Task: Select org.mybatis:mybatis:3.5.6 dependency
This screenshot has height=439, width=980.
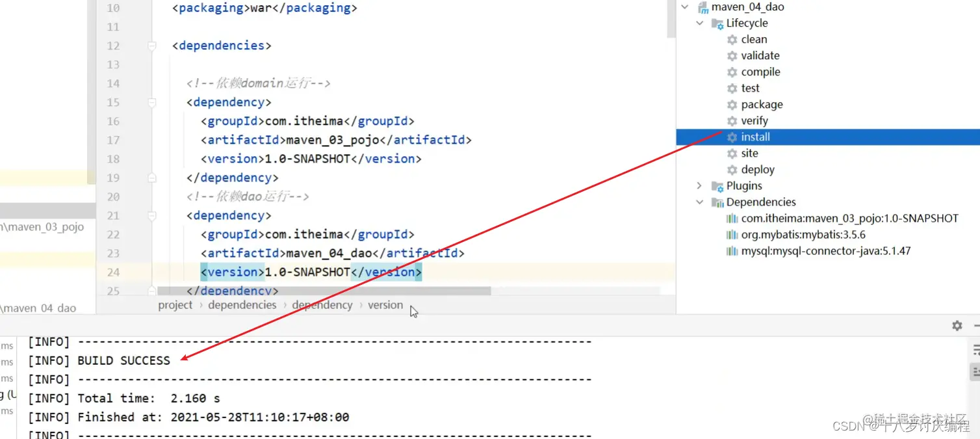Action: coord(803,234)
